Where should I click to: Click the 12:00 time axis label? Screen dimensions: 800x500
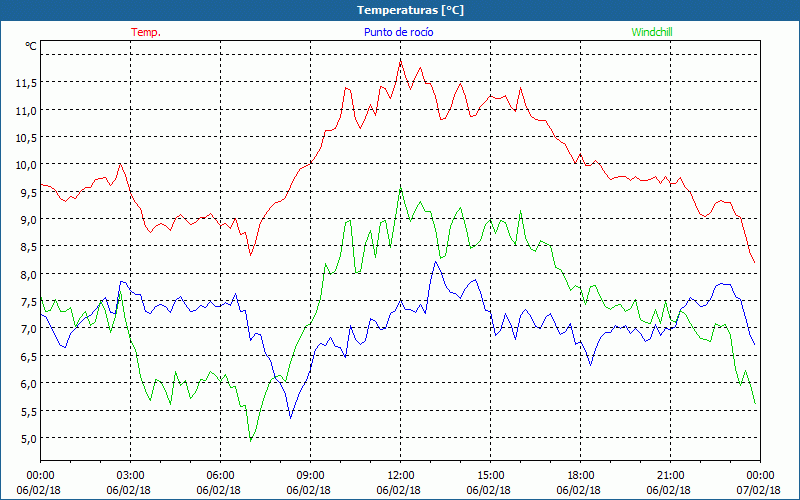click(x=401, y=475)
